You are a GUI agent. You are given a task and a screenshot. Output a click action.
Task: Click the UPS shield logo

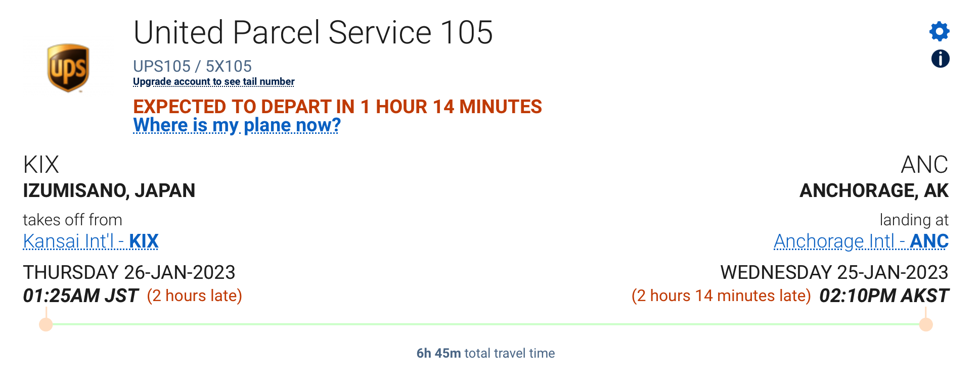[68, 68]
